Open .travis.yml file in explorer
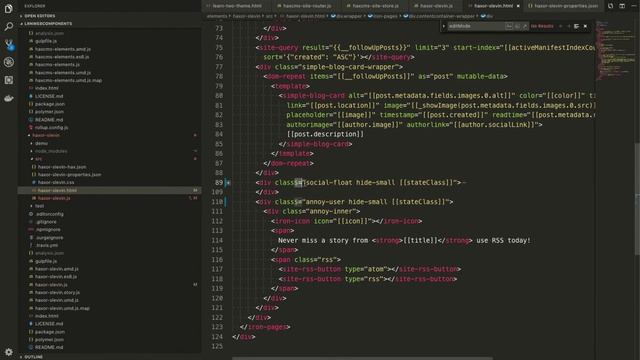640x360 pixels. pos(46,245)
